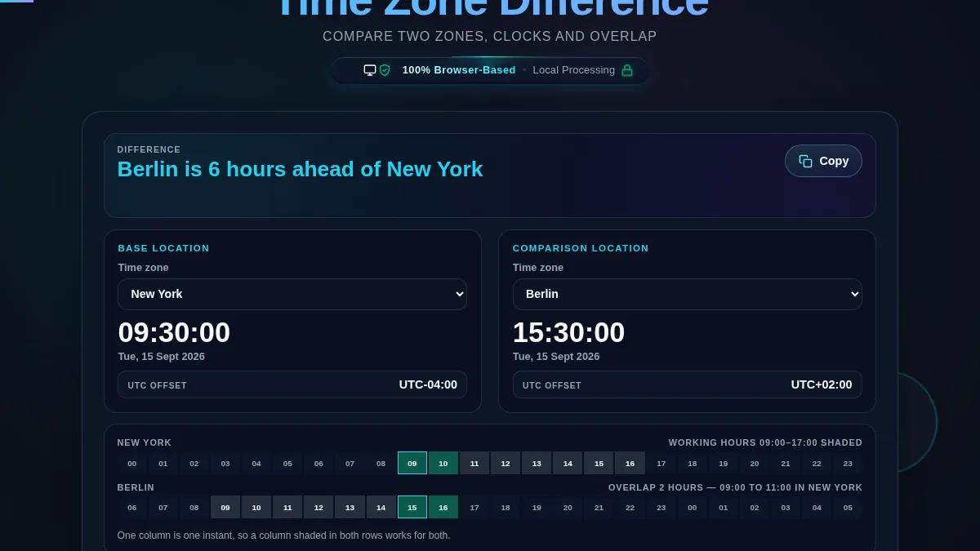Select hour 15 in Berlin row

click(x=412, y=507)
